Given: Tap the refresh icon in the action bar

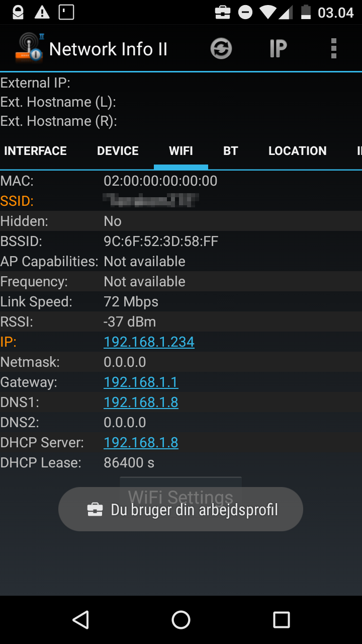Looking at the screenshot, I should coord(221,48).
